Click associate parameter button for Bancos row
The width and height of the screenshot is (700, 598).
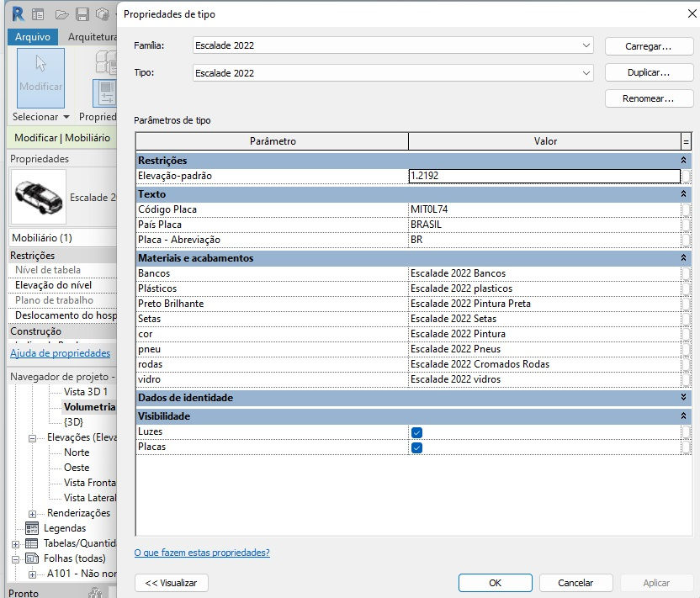click(687, 273)
